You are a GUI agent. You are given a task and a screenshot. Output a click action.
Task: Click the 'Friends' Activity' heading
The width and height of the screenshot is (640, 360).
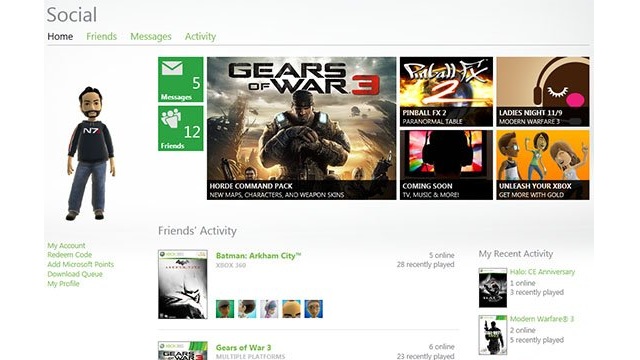(x=197, y=231)
